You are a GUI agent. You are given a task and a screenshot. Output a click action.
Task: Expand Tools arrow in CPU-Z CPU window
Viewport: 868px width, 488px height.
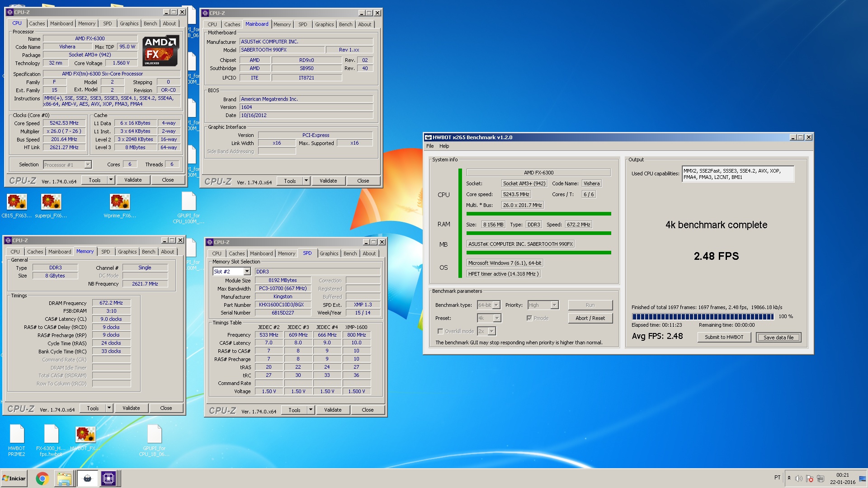111,180
